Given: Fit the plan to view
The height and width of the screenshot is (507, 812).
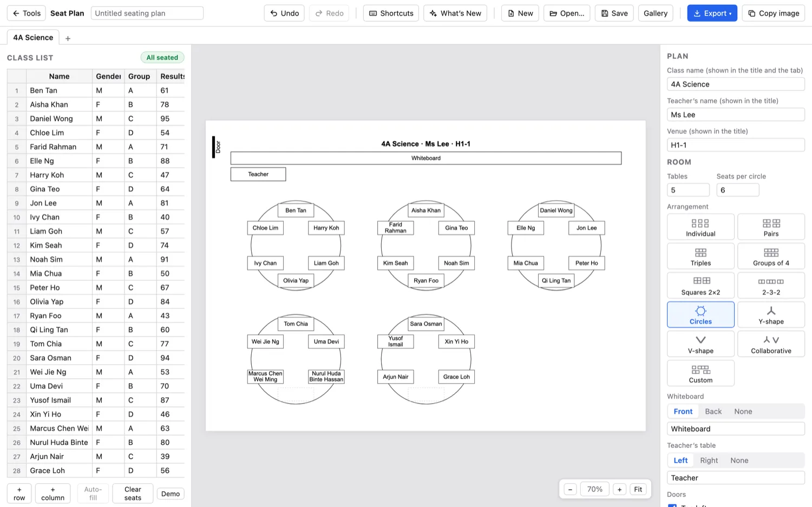Looking at the screenshot, I should (x=638, y=489).
